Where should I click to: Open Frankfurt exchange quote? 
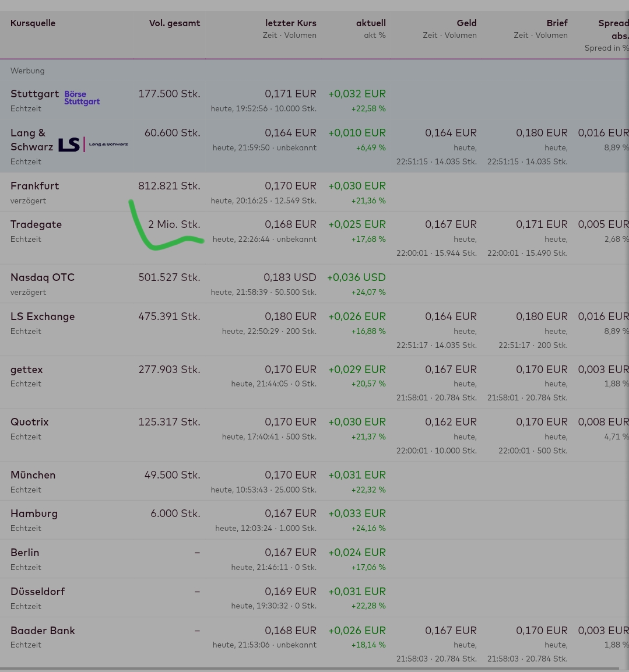pos(34,186)
